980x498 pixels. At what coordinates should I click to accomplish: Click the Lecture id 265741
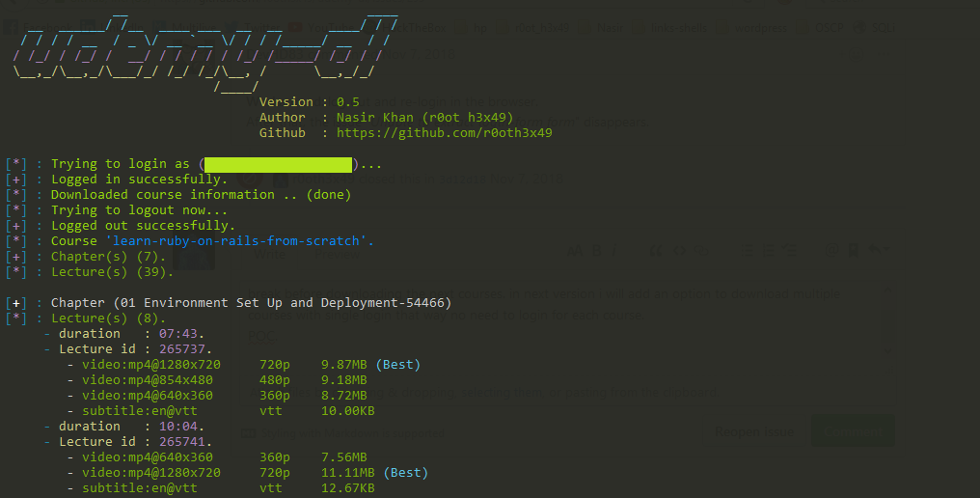pos(182,442)
